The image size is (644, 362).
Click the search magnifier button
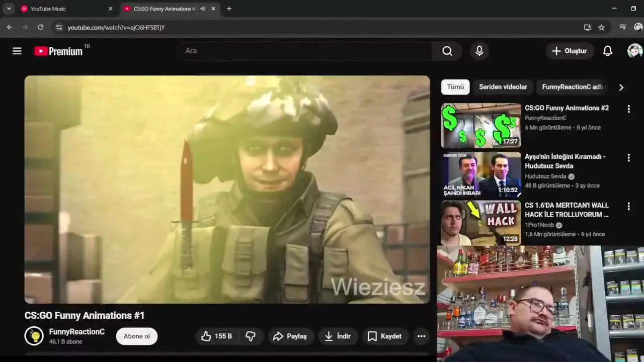[447, 51]
